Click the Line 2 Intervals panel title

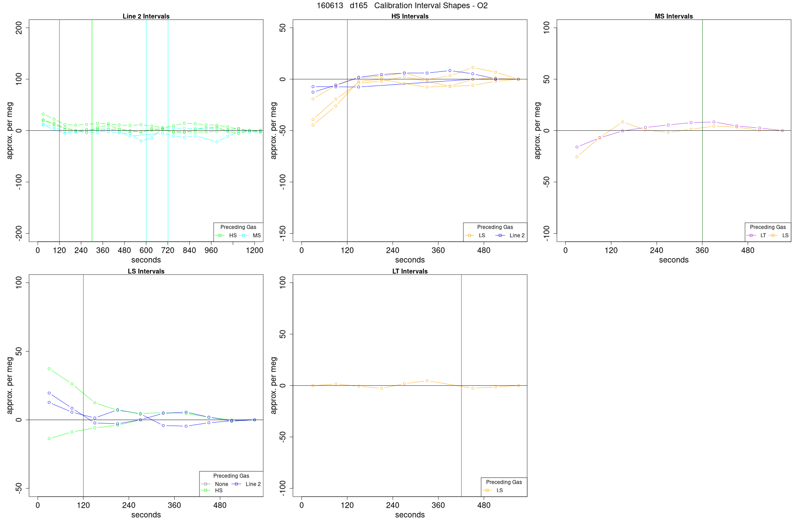click(x=146, y=16)
